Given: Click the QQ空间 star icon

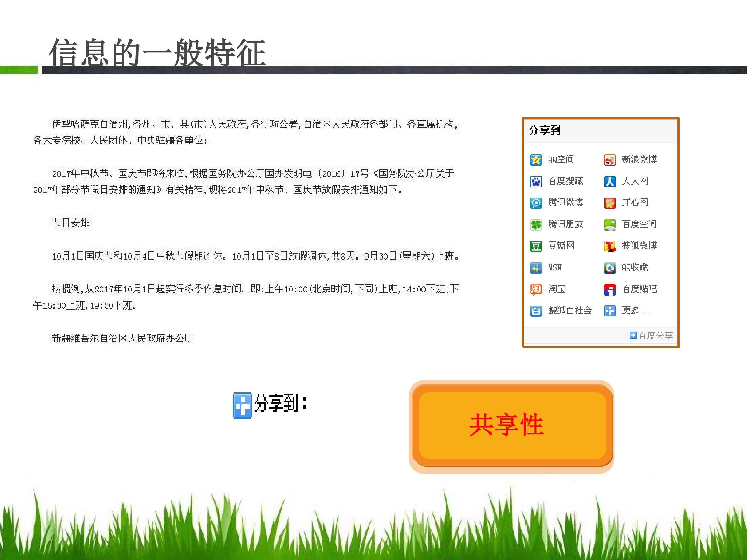Looking at the screenshot, I should click(x=536, y=160).
